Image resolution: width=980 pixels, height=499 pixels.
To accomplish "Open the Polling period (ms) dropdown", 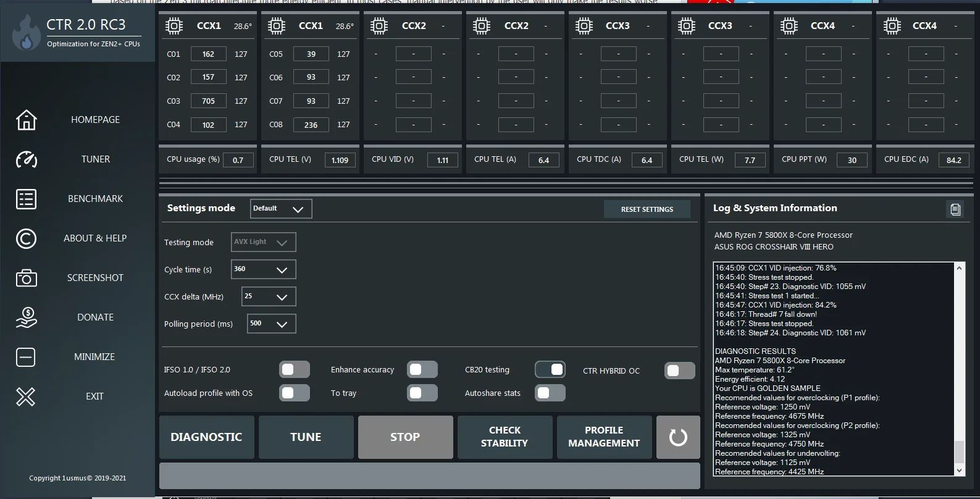I will pos(272,324).
